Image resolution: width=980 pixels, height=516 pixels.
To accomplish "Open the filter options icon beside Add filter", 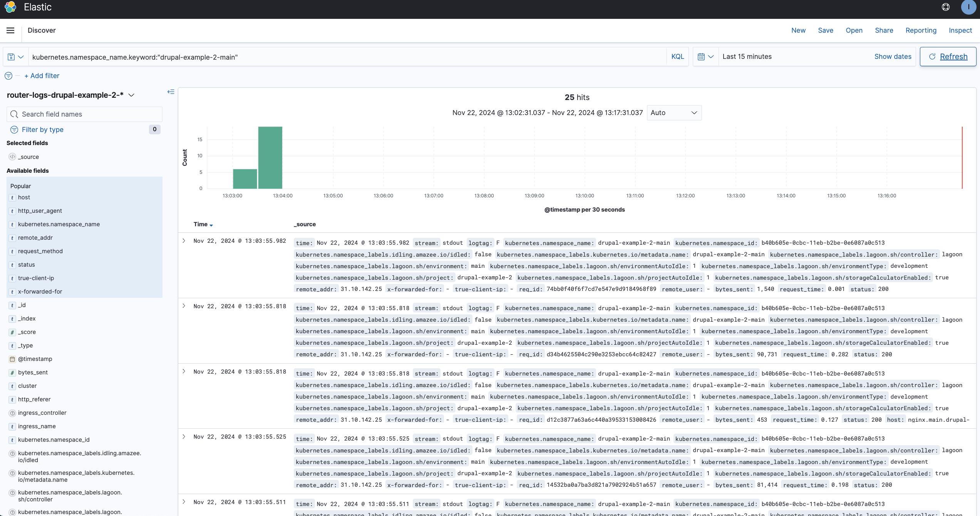I will pos(8,76).
